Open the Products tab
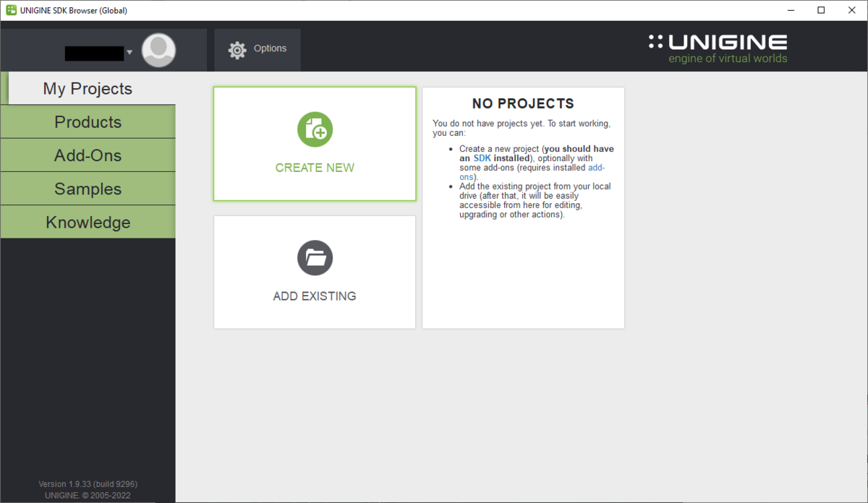Image resolution: width=868 pixels, height=503 pixels. click(x=88, y=122)
